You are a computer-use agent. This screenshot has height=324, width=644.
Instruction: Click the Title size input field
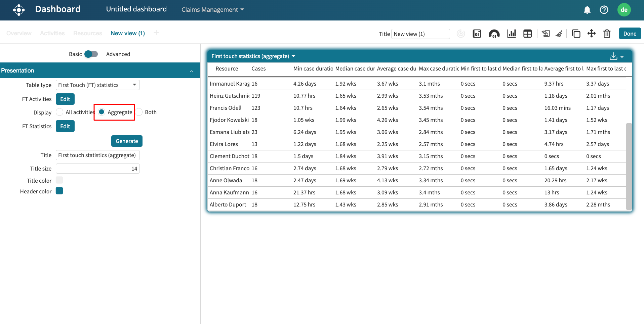pos(97,169)
